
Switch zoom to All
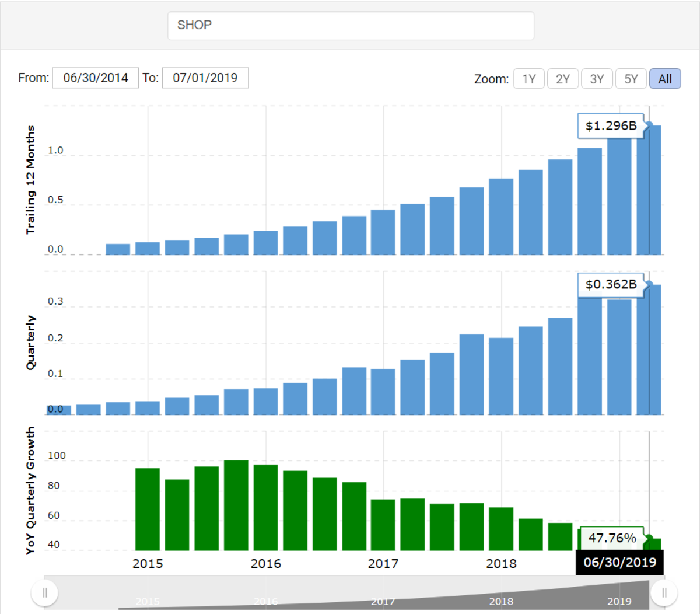(x=665, y=79)
